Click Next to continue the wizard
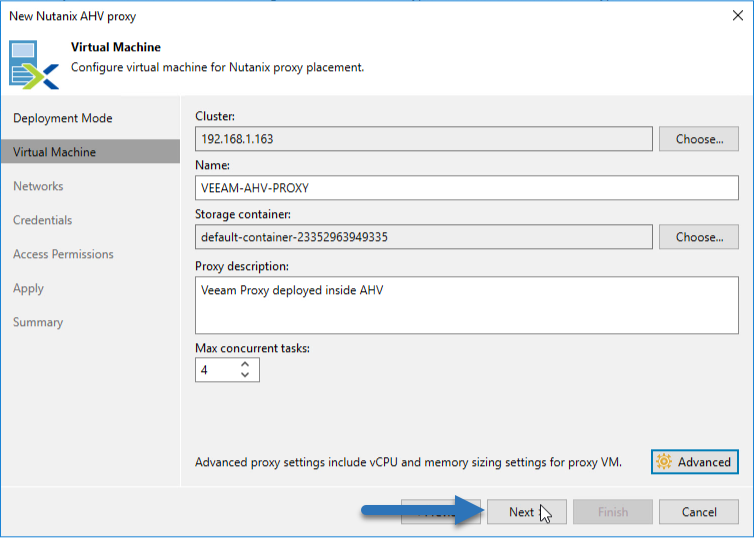This screenshot has height=538, width=754. pyautogui.click(x=527, y=512)
